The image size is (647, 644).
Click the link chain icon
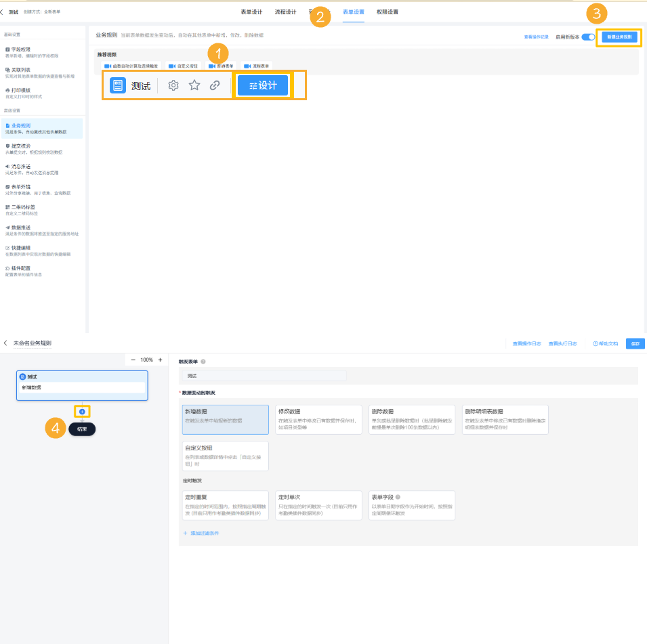tap(215, 85)
